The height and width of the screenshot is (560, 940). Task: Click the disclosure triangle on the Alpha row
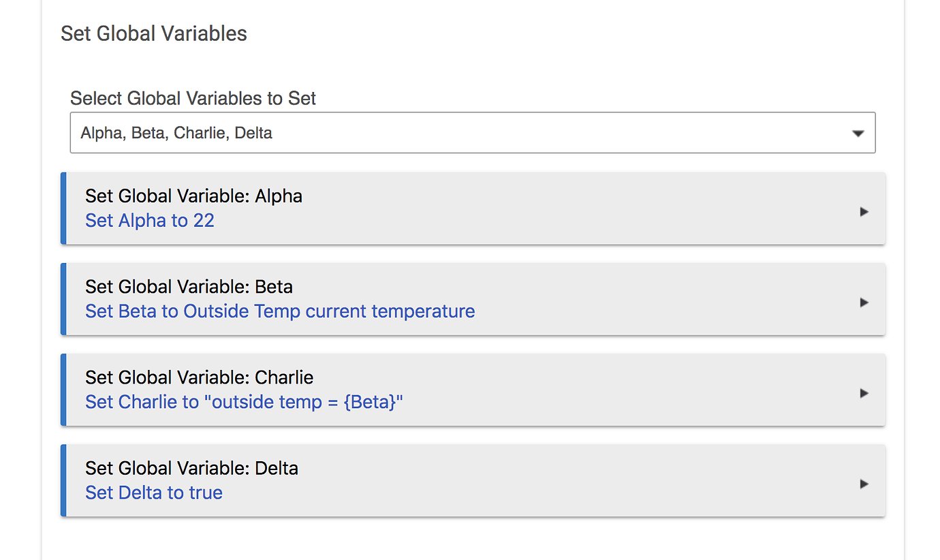tap(864, 212)
